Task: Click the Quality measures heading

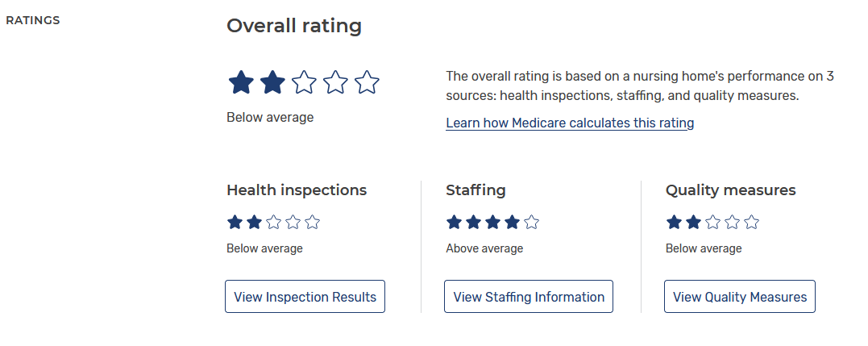Action: point(730,190)
